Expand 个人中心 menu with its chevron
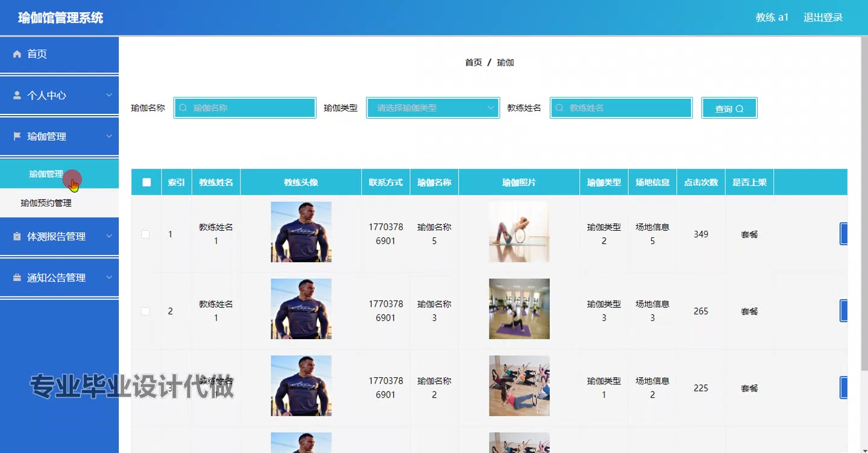 pos(109,95)
